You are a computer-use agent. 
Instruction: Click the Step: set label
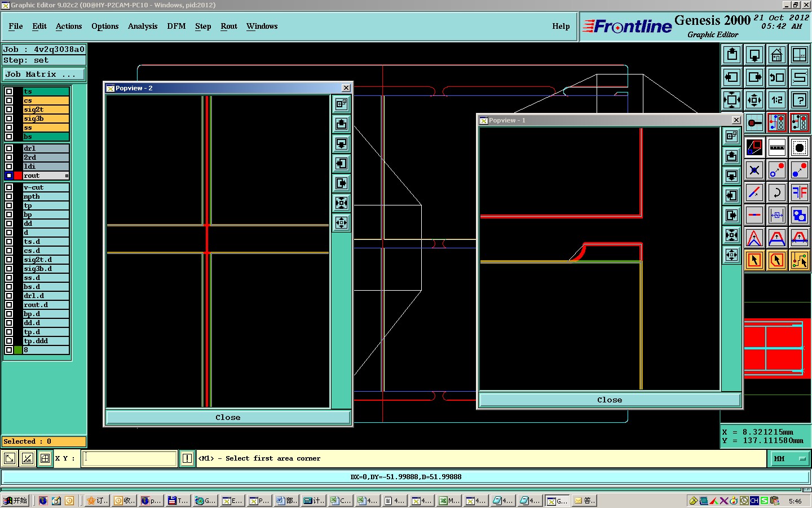(x=44, y=60)
